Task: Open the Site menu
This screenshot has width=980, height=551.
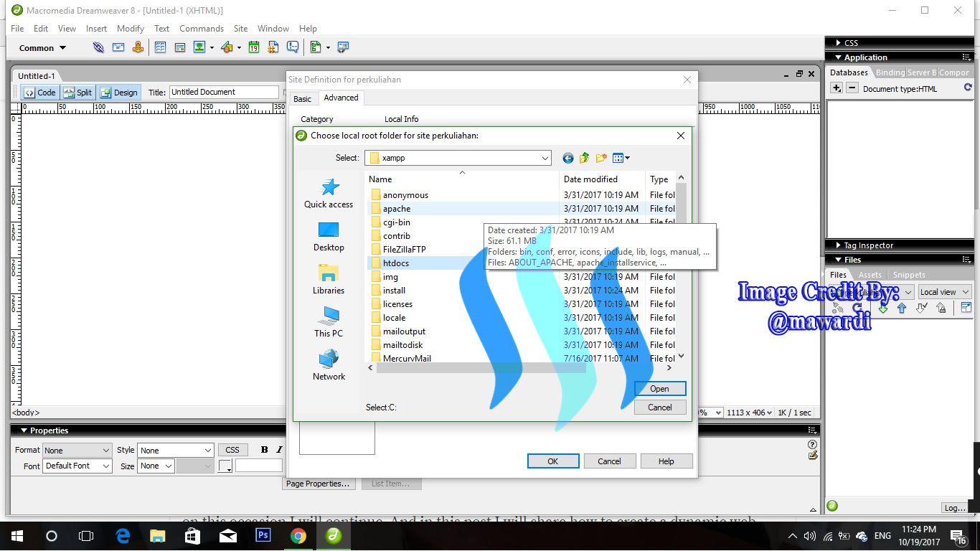Action: point(240,29)
